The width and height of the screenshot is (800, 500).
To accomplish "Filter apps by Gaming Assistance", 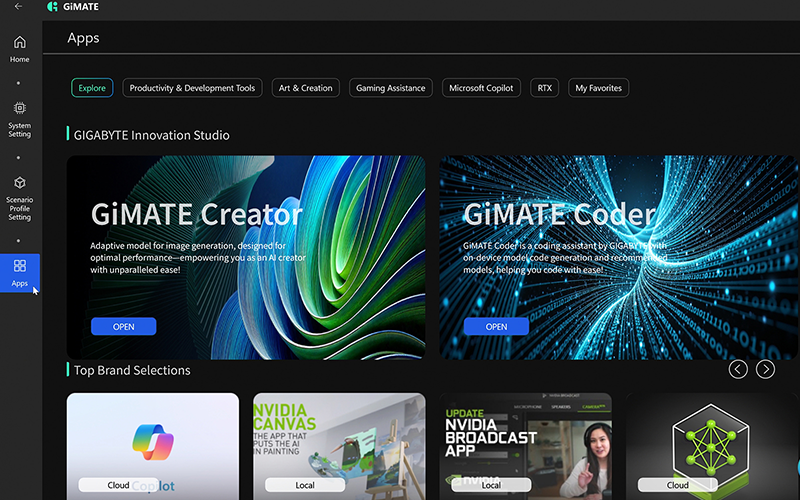I will click(x=390, y=88).
